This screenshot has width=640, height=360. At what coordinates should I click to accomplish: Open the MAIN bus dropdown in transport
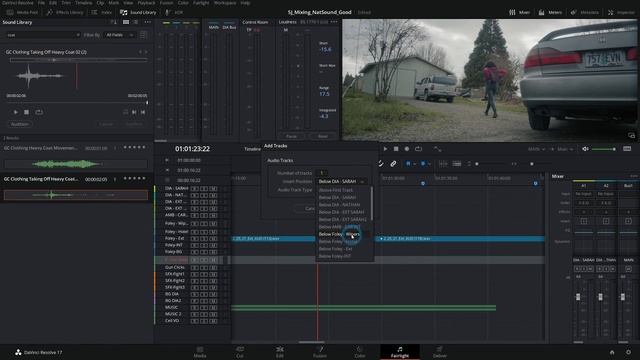(536, 149)
